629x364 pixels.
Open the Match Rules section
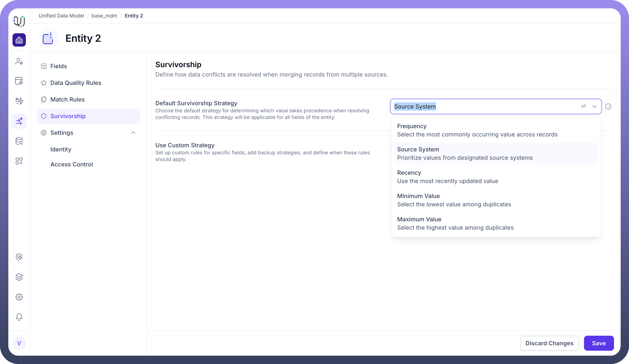tap(67, 99)
